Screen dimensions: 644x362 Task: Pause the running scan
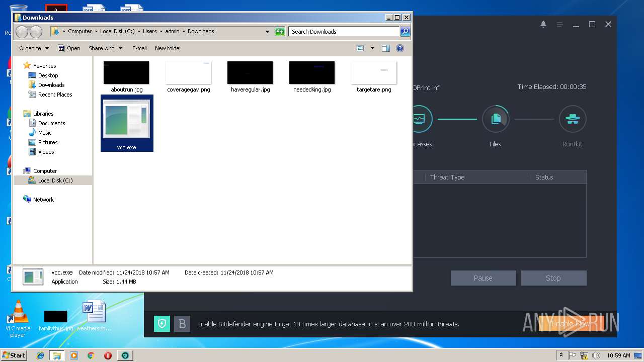point(483,278)
